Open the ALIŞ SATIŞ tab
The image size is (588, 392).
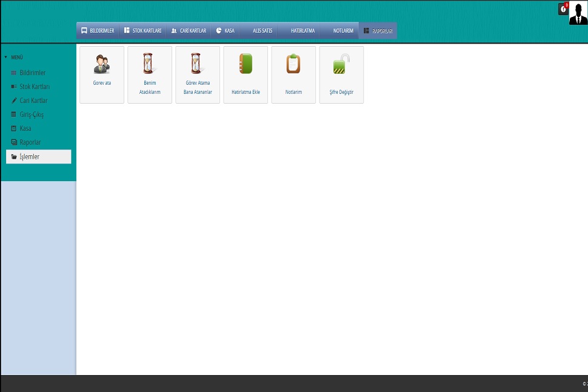(x=262, y=30)
